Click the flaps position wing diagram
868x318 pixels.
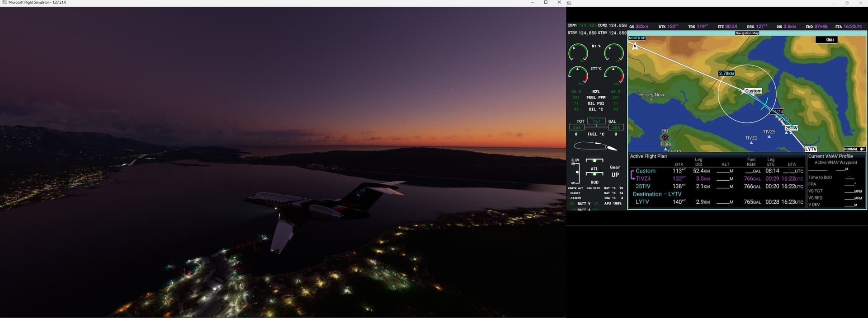[x=595, y=146]
